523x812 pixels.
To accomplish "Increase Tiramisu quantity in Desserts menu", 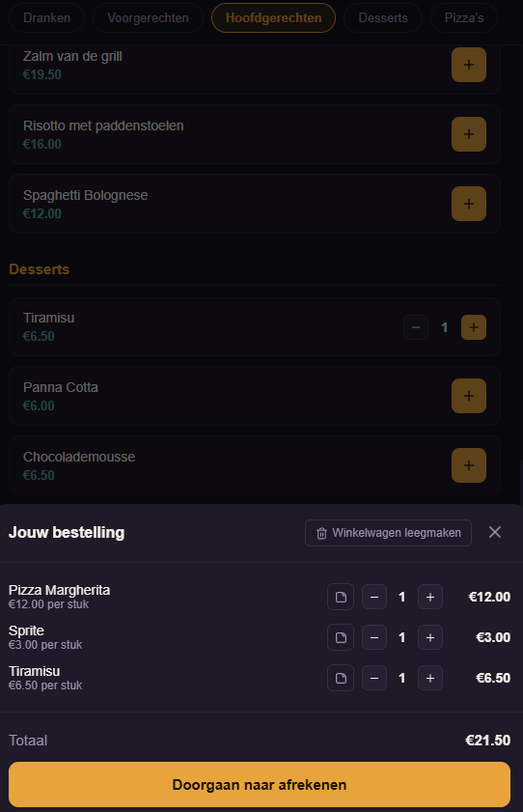I will 474,327.
